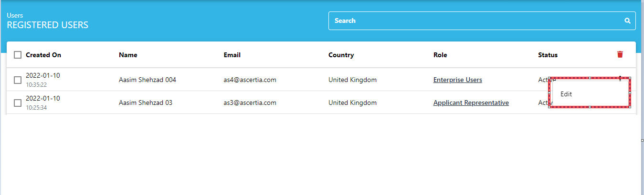This screenshot has width=644, height=195.
Task: Click the Status column header
Action: click(548, 55)
